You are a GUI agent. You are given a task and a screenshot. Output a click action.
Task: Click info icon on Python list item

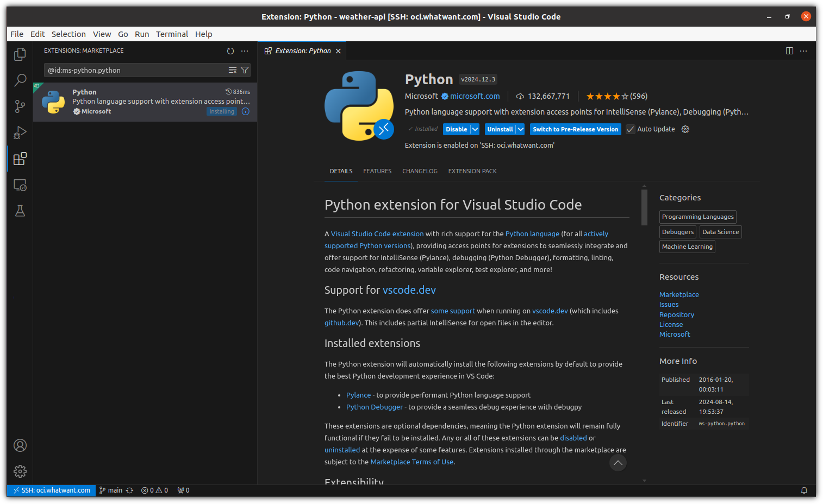[246, 111]
